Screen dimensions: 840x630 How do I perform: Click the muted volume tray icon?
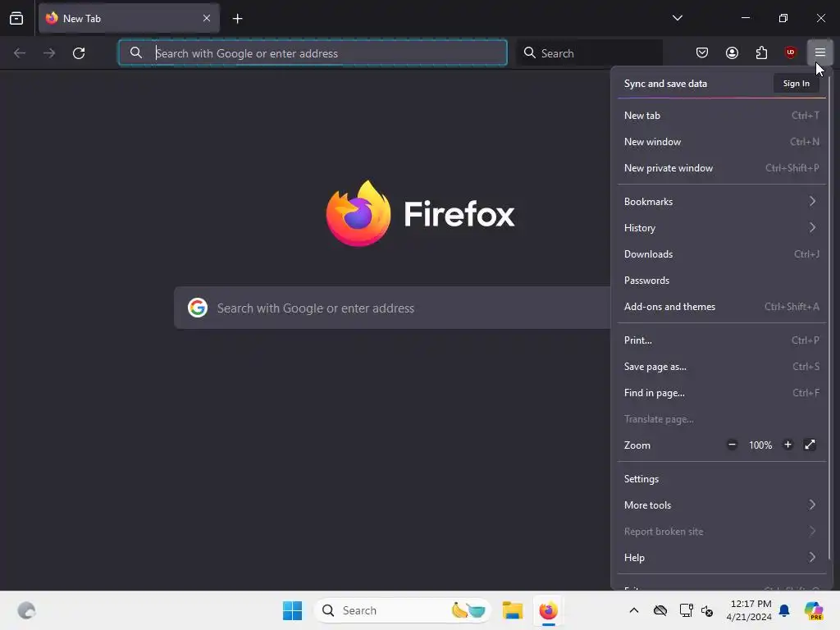pyautogui.click(x=707, y=610)
